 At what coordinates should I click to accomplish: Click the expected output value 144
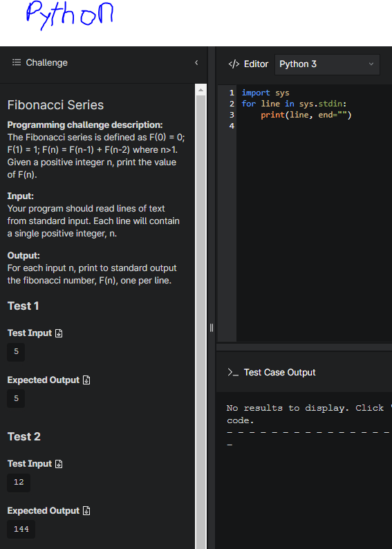(21, 530)
